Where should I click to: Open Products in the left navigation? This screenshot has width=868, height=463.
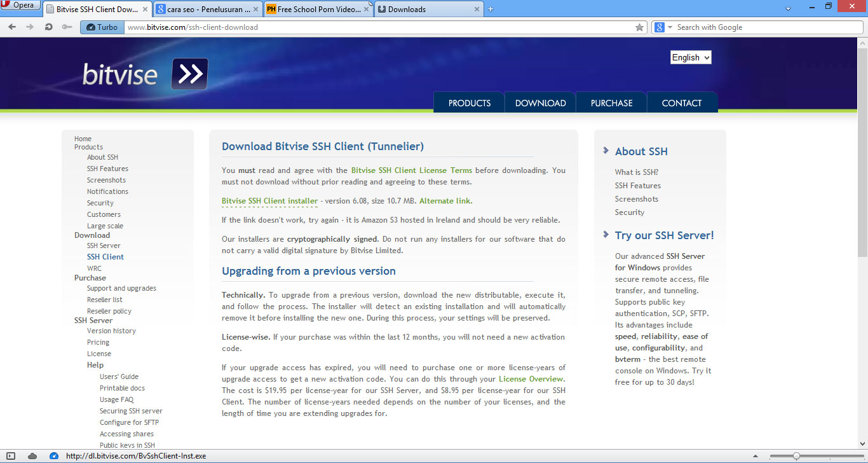pyautogui.click(x=88, y=147)
